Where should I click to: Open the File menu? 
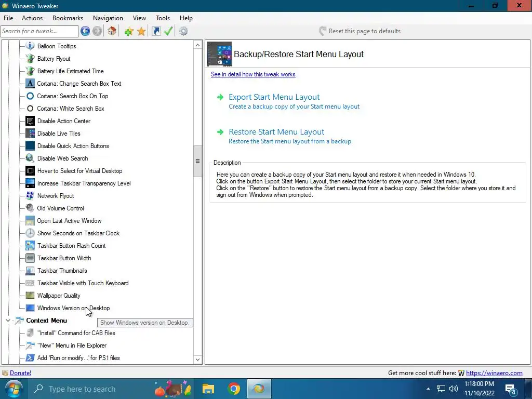coord(8,18)
